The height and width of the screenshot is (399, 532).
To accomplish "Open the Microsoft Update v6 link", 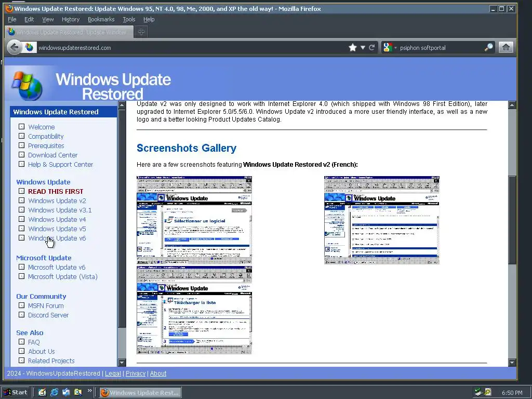I will (x=57, y=268).
